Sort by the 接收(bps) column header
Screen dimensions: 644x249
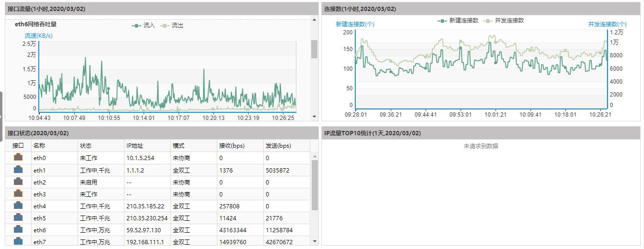(x=240, y=146)
